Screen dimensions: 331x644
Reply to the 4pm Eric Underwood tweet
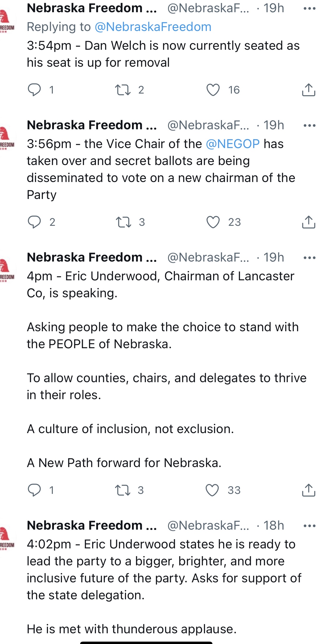(x=34, y=490)
